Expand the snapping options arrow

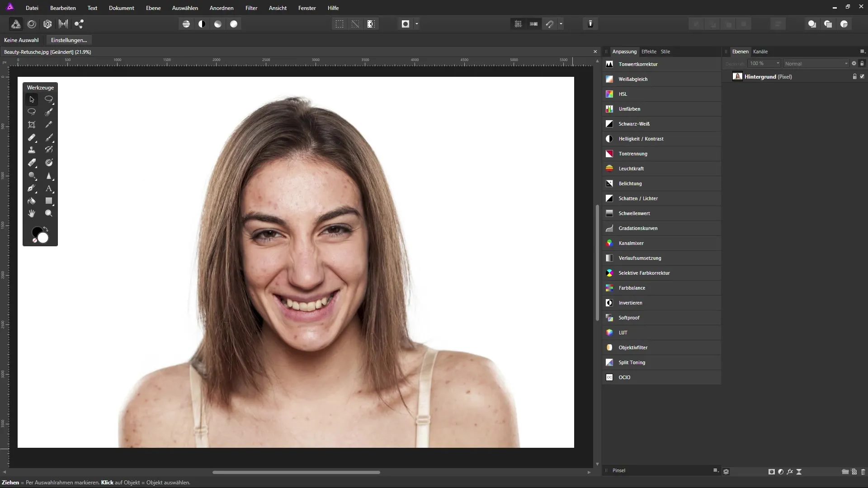pyautogui.click(x=561, y=24)
